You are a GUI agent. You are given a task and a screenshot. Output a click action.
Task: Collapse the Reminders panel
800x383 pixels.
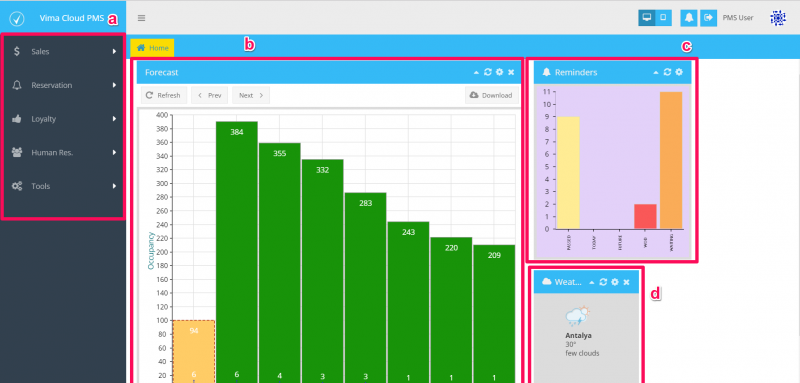(656, 73)
